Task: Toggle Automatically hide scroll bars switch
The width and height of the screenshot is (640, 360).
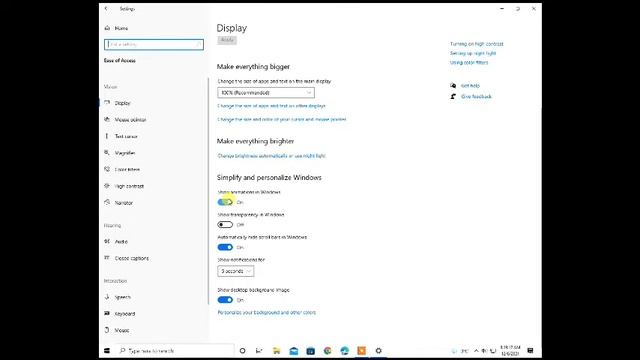Action: tap(225, 247)
